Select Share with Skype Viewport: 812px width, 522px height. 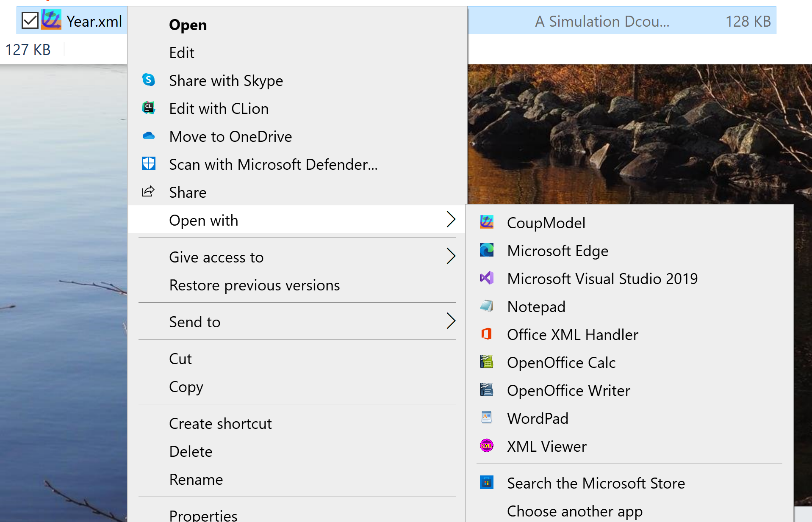(297, 80)
